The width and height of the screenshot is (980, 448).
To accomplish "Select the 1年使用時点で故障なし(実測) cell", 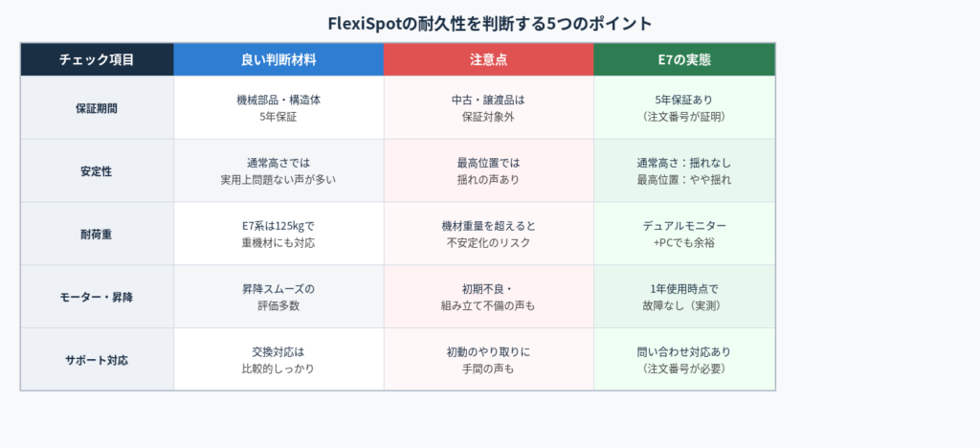I will [683, 297].
